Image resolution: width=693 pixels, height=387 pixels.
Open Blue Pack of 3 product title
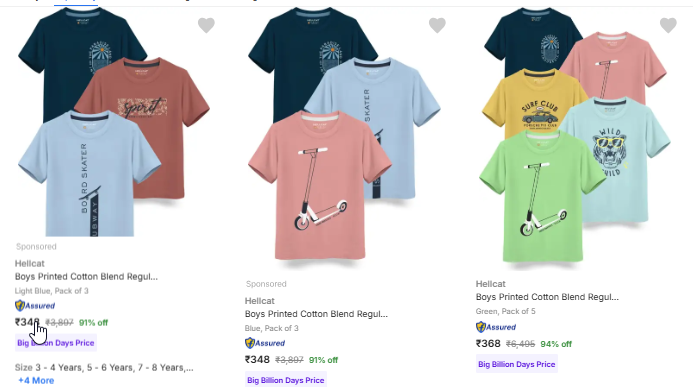(x=316, y=314)
